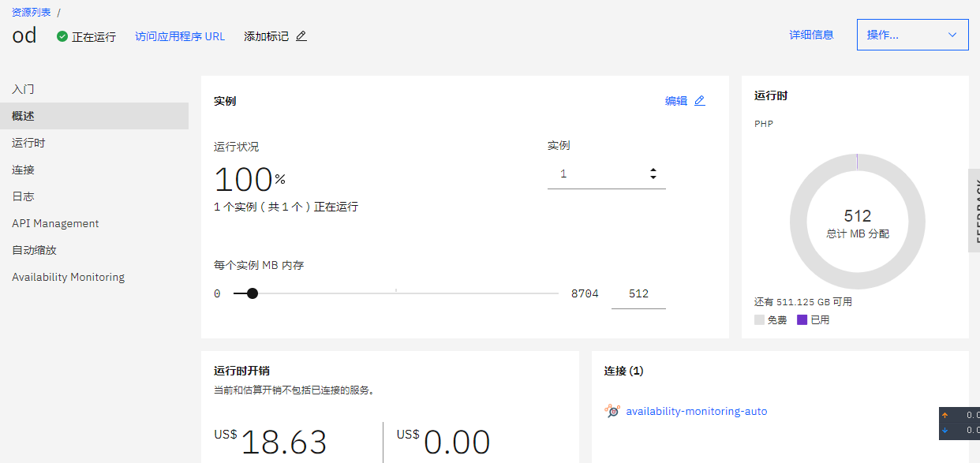Open the 详细信息 link

pyautogui.click(x=811, y=35)
